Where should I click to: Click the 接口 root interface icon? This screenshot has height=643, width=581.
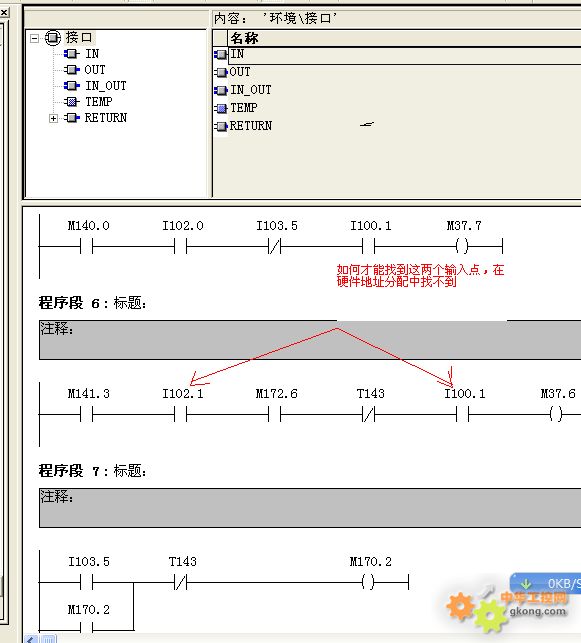click(x=52, y=38)
